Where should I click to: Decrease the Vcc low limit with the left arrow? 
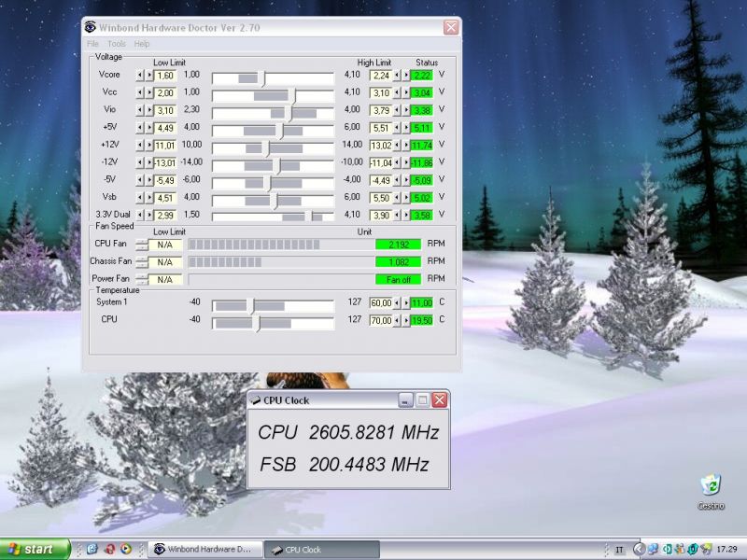tap(140, 92)
